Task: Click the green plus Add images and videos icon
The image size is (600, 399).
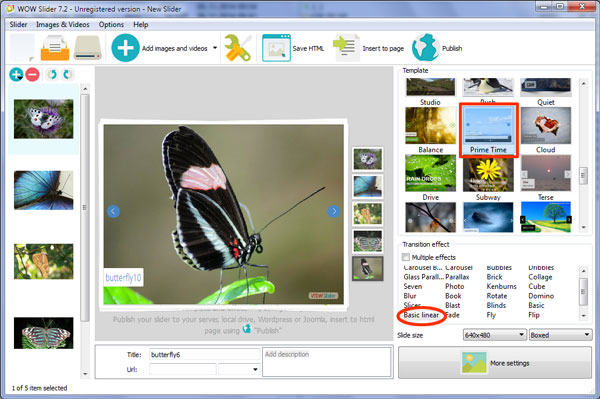Action: [125, 48]
